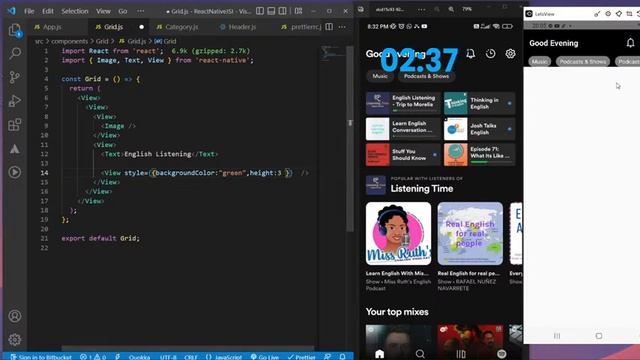Click the notifications bell in VS Code status bar
Image resolution: width=640 pixels, height=360 pixels.
pyautogui.click(x=342, y=357)
